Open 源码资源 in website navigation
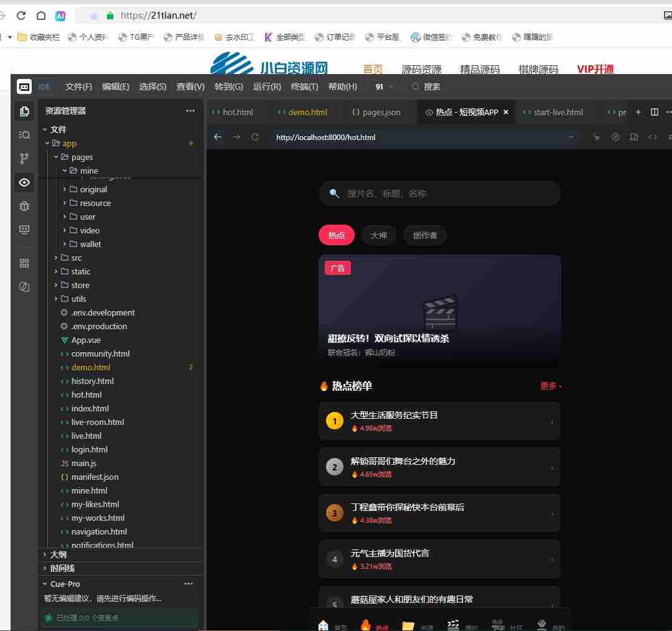672x631 pixels. coord(421,69)
